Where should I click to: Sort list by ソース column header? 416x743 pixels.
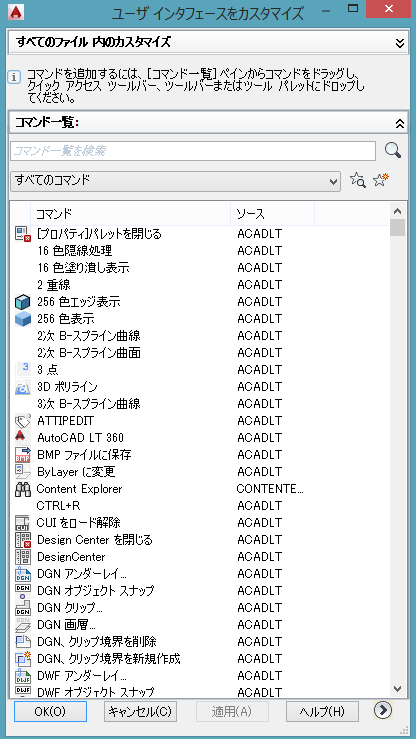click(272, 214)
